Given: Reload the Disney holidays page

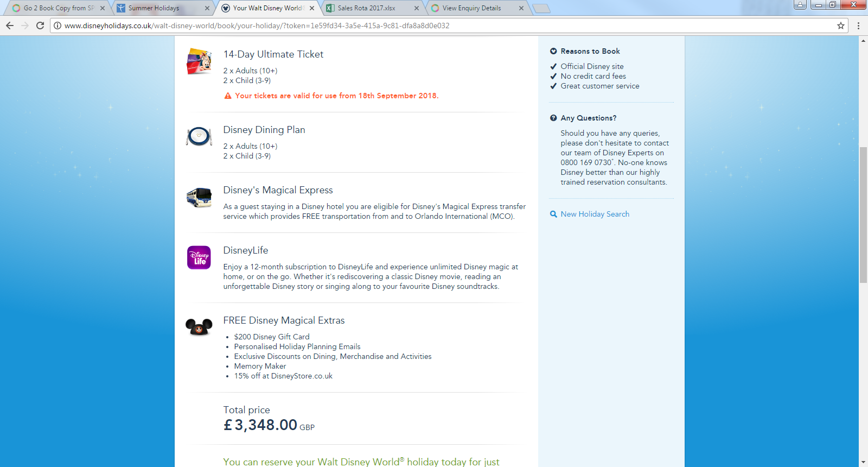Looking at the screenshot, I should (x=40, y=26).
